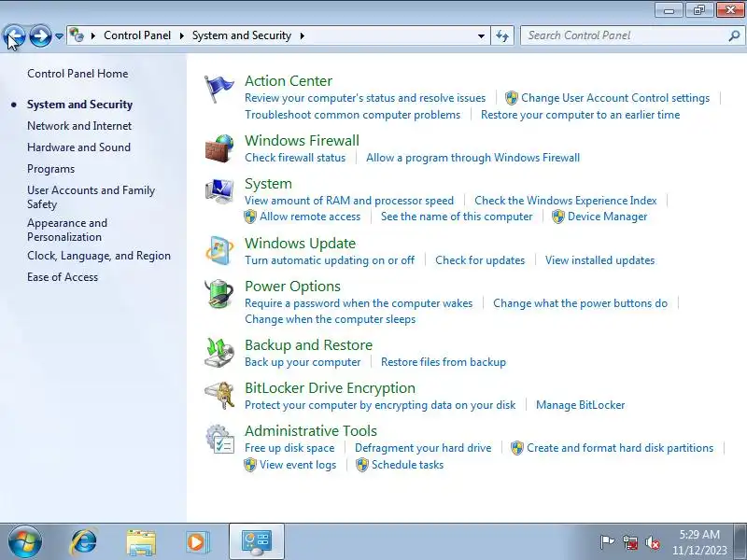Launch Windows Media Player from taskbar
747x560 pixels.
click(196, 542)
